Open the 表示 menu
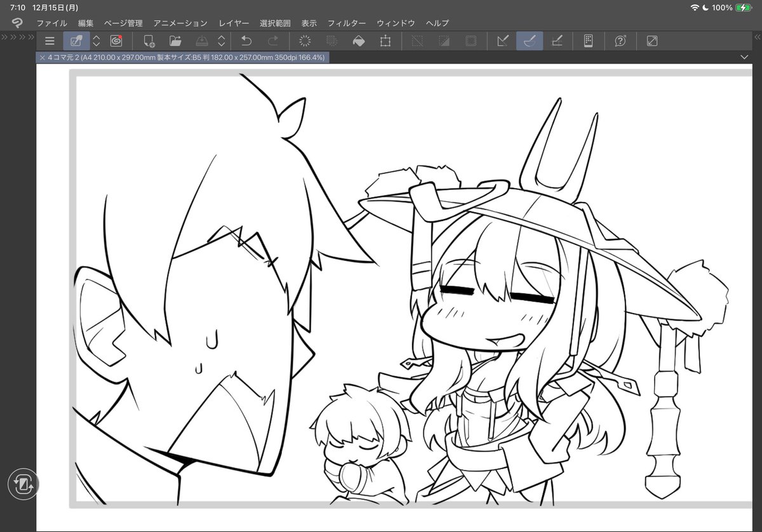The image size is (762, 532). [x=309, y=23]
